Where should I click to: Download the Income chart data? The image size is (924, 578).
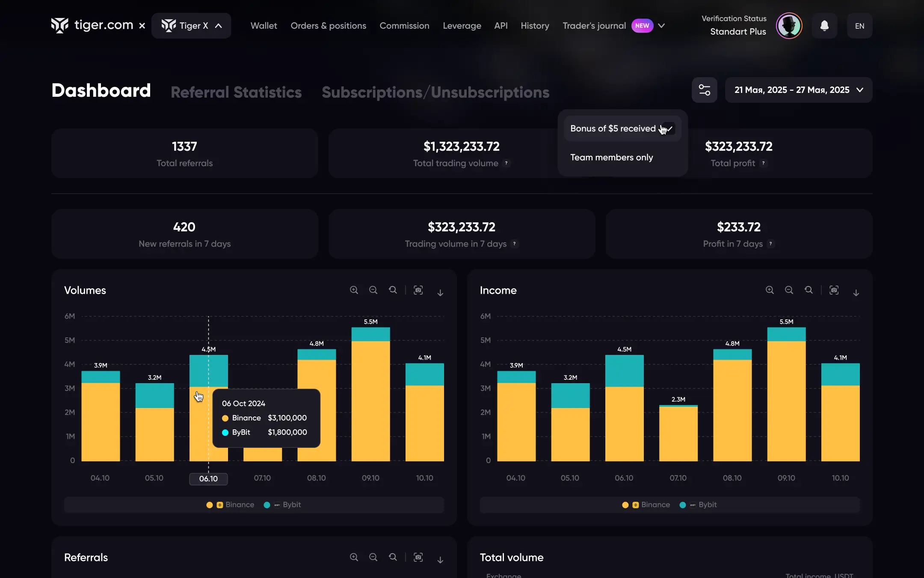(x=856, y=292)
